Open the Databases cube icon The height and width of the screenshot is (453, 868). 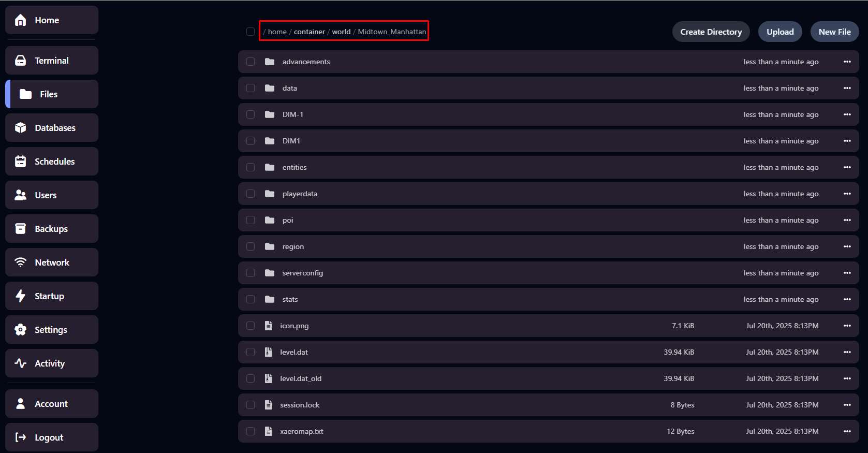coord(21,128)
